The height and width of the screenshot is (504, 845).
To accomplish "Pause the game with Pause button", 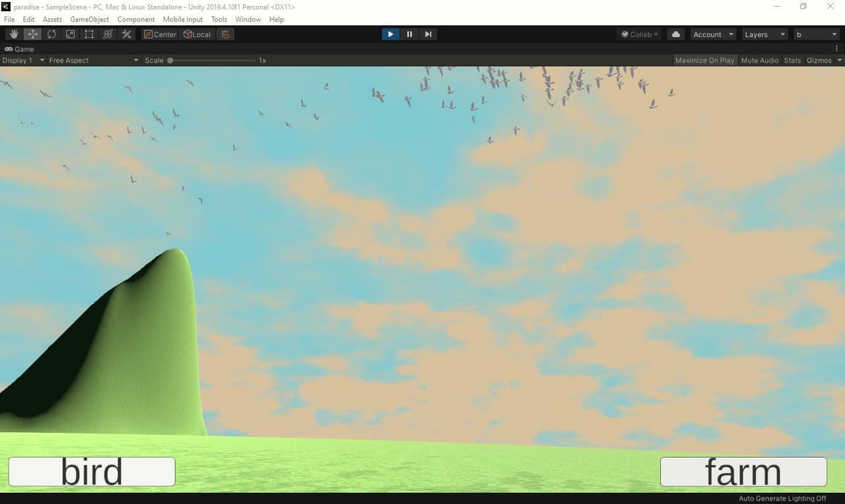I will [x=409, y=34].
